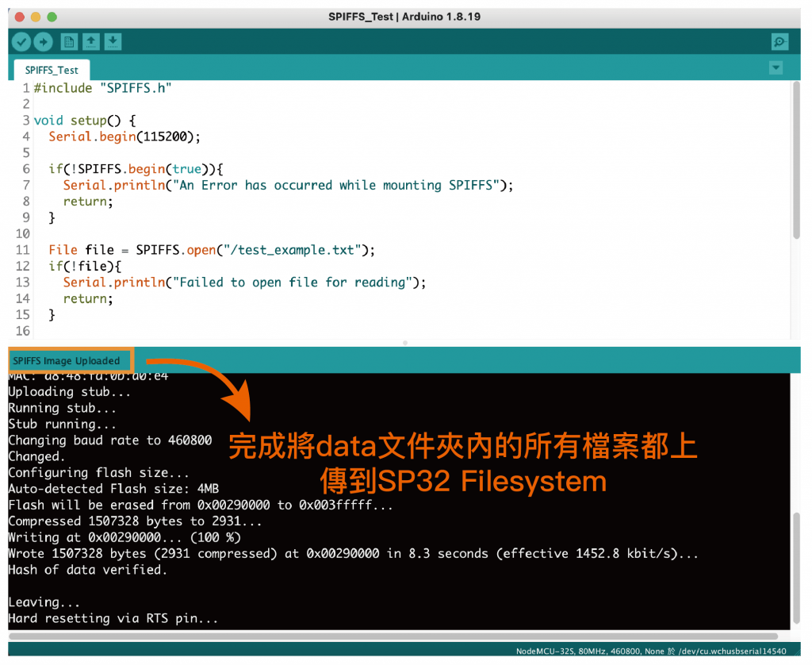Click the 'Configuring flash size...' console line
812x665 pixels.
[x=98, y=473]
